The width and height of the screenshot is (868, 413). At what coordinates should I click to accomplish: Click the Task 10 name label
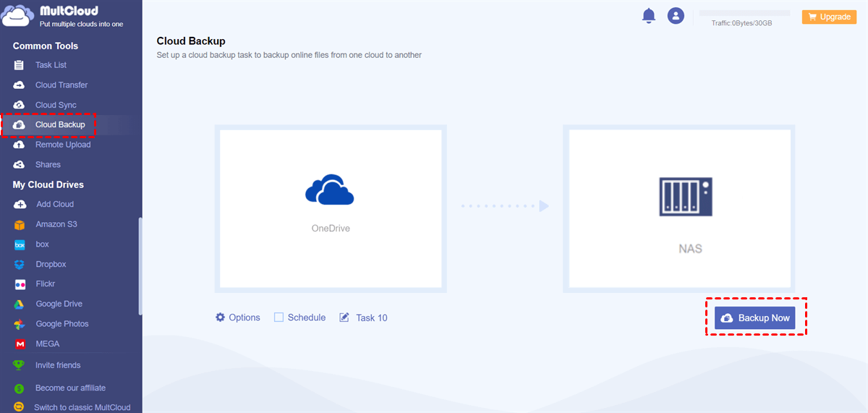(372, 318)
